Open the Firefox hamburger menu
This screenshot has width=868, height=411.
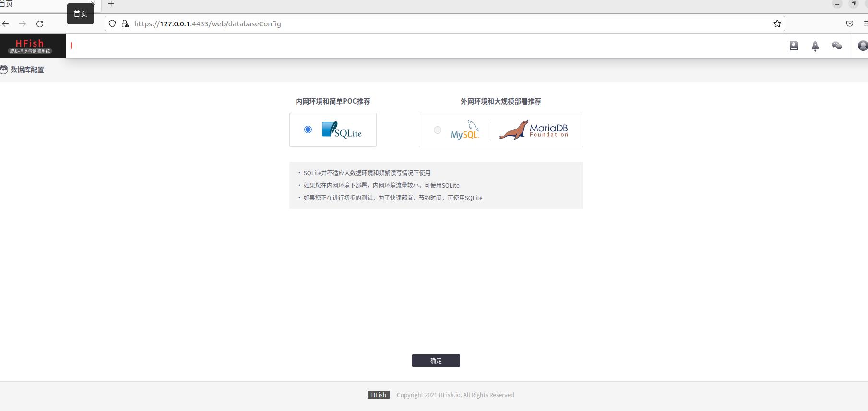point(865,23)
